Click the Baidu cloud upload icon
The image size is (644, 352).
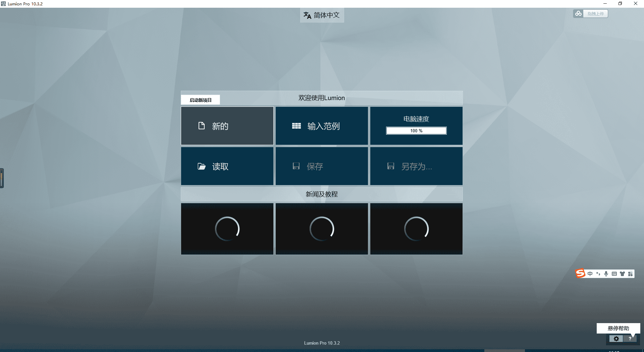(x=578, y=13)
